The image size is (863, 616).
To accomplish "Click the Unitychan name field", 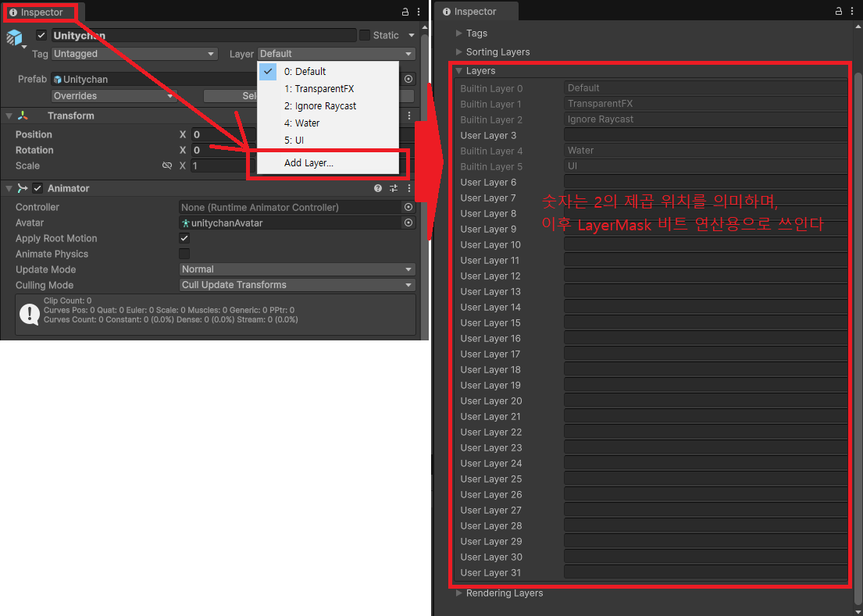I will pos(204,35).
